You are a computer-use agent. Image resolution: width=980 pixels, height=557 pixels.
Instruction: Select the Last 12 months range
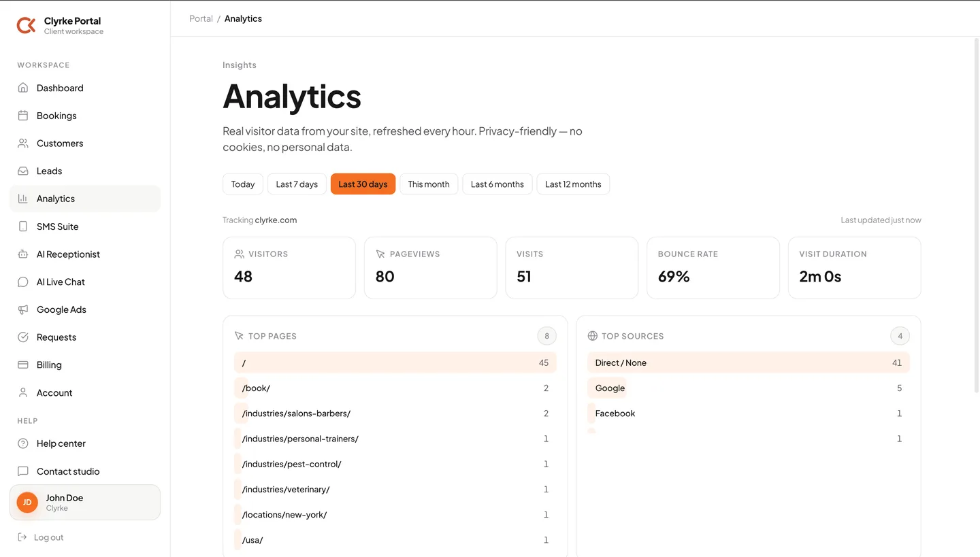[x=573, y=184]
